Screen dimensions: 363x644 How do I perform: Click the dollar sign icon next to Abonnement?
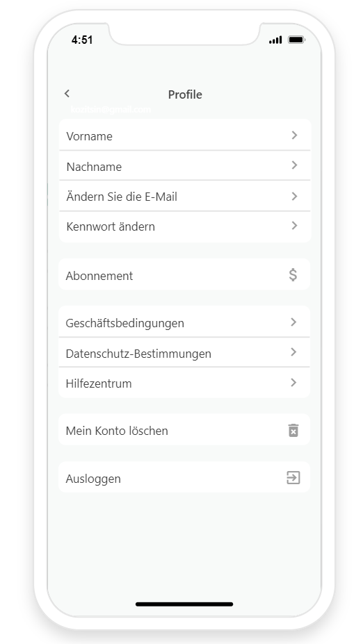pos(293,275)
